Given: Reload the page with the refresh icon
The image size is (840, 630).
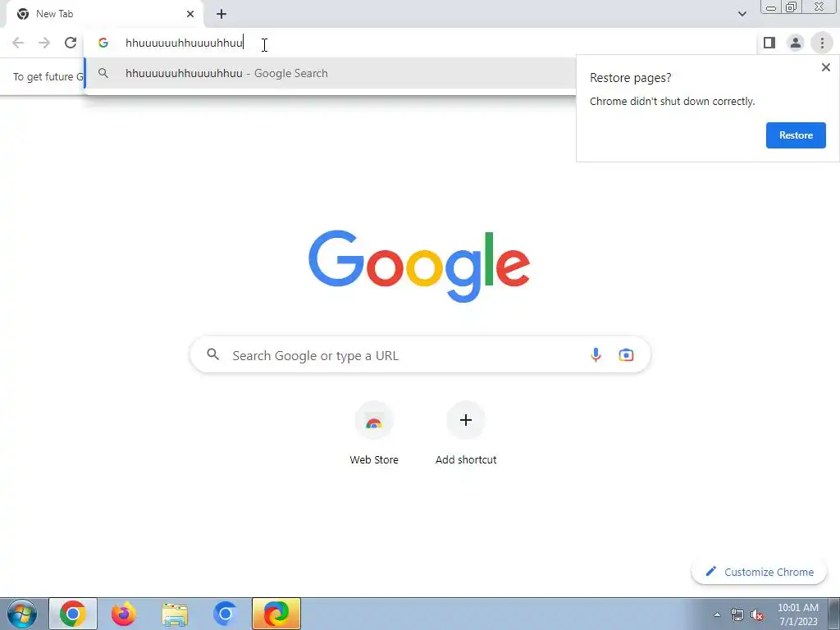Looking at the screenshot, I should pyautogui.click(x=71, y=43).
